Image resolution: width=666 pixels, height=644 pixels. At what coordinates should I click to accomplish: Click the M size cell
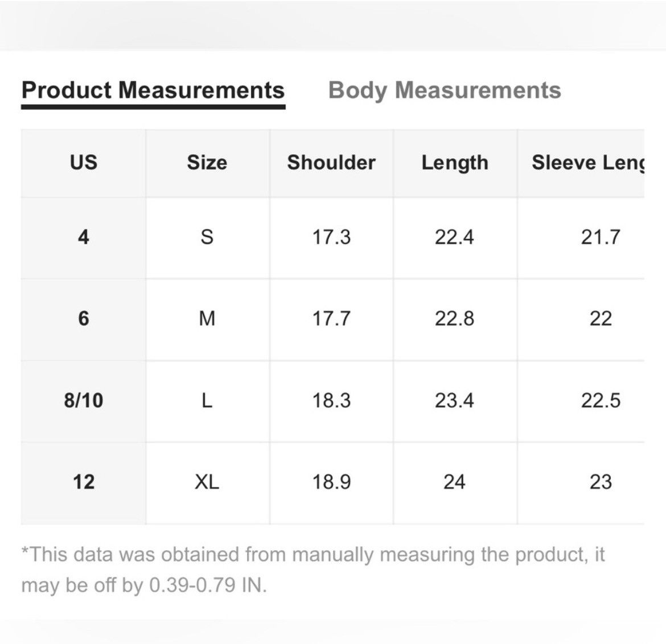(x=207, y=319)
